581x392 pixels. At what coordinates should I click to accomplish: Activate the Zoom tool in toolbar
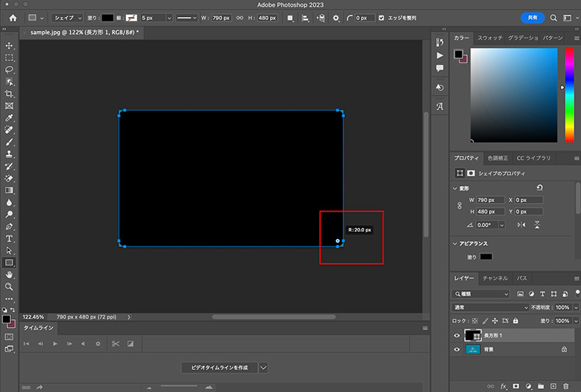coord(10,286)
